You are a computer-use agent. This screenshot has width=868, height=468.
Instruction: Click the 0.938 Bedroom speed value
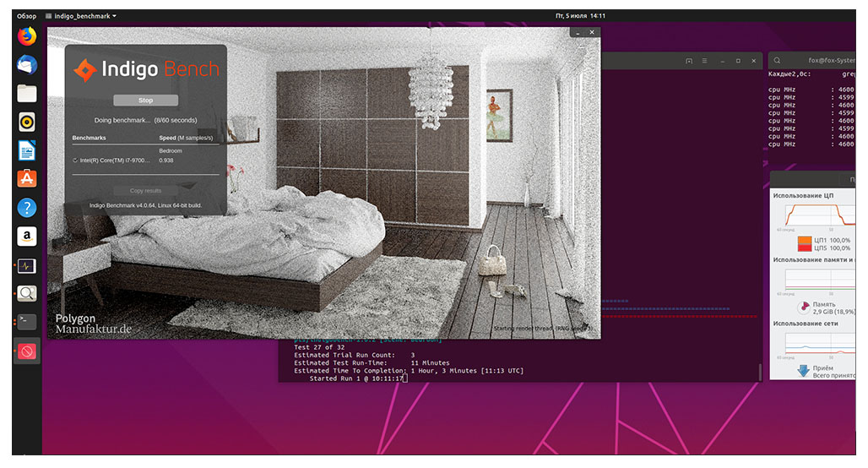[166, 160]
